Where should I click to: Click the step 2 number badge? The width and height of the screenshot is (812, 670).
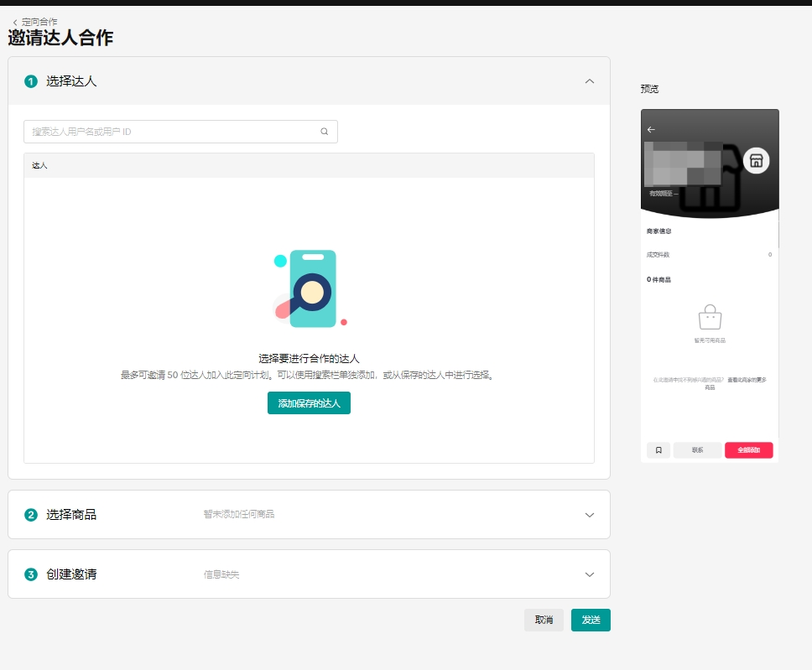31,515
